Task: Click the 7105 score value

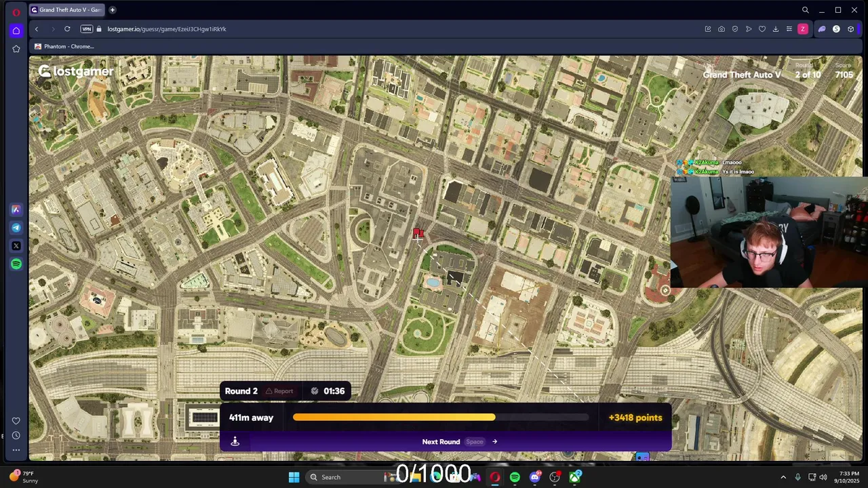Action: (x=844, y=75)
